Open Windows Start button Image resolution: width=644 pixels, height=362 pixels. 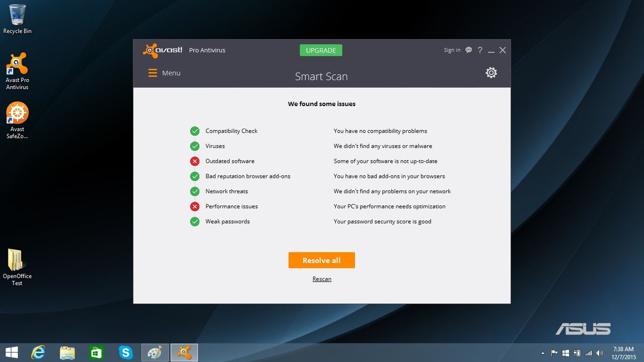(x=12, y=352)
